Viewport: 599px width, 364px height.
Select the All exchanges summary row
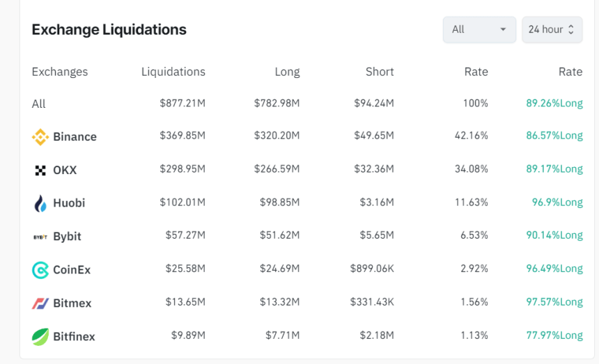pos(39,104)
